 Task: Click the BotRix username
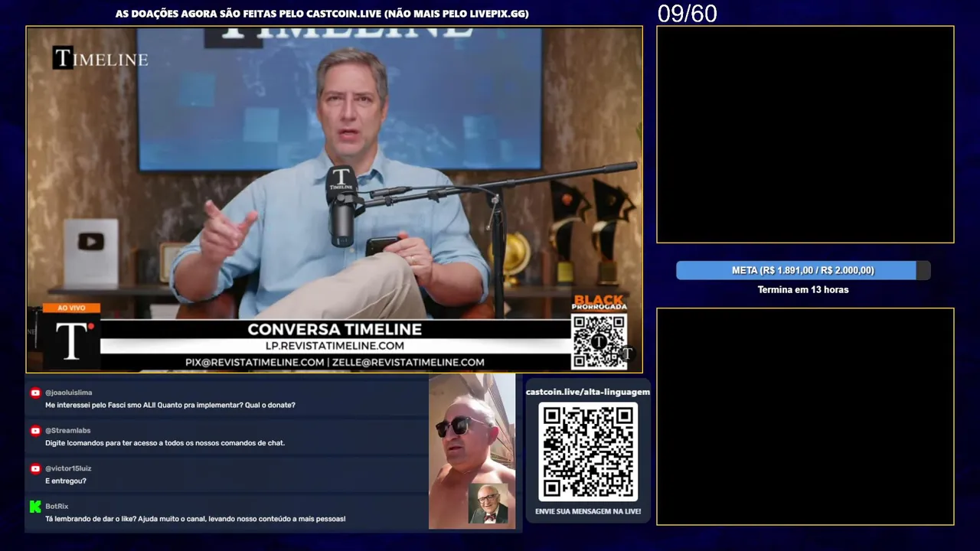click(57, 507)
